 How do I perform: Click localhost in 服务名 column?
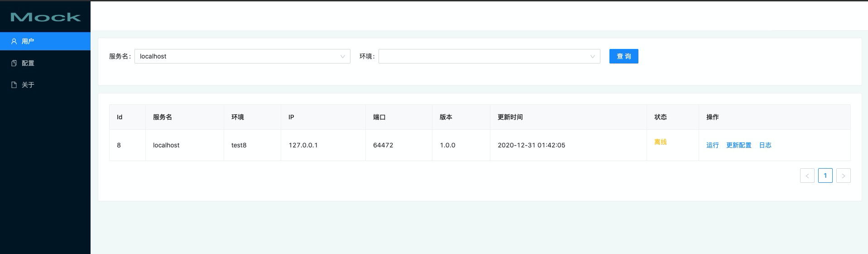166,145
